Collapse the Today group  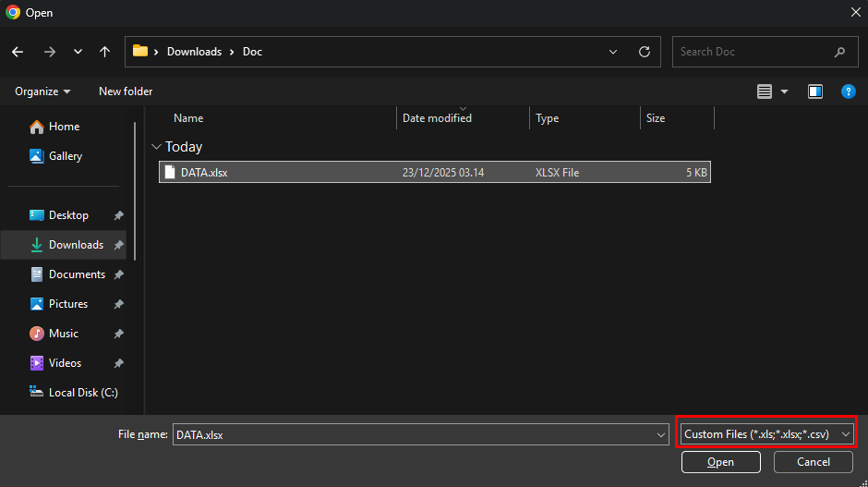click(x=155, y=147)
